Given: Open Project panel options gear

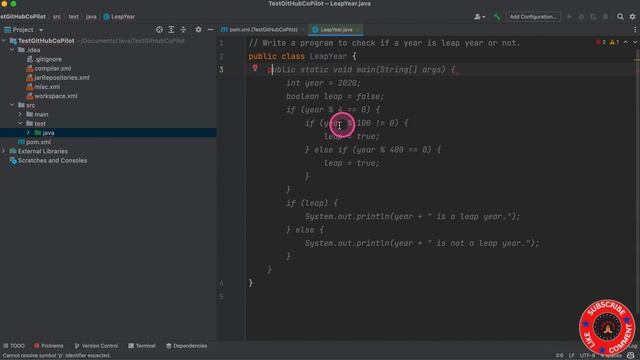Looking at the screenshot, I should click(x=198, y=30).
